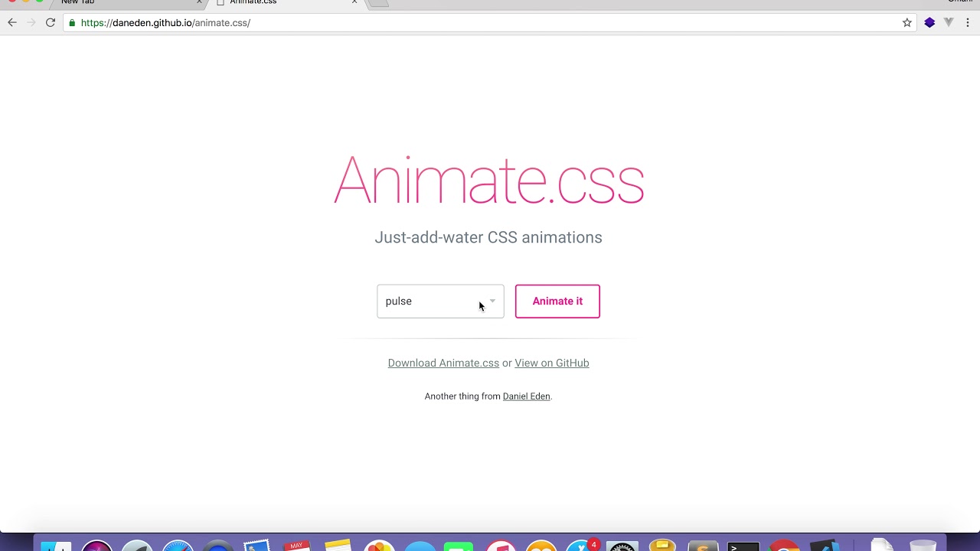980x551 pixels.
Task: Open the View on GitHub link
Action: coord(552,364)
